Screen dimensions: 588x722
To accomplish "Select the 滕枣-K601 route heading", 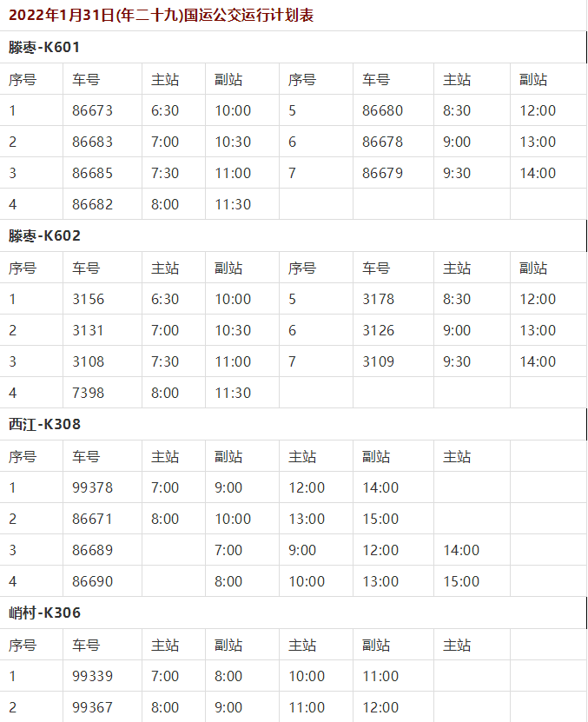I will point(44,47).
